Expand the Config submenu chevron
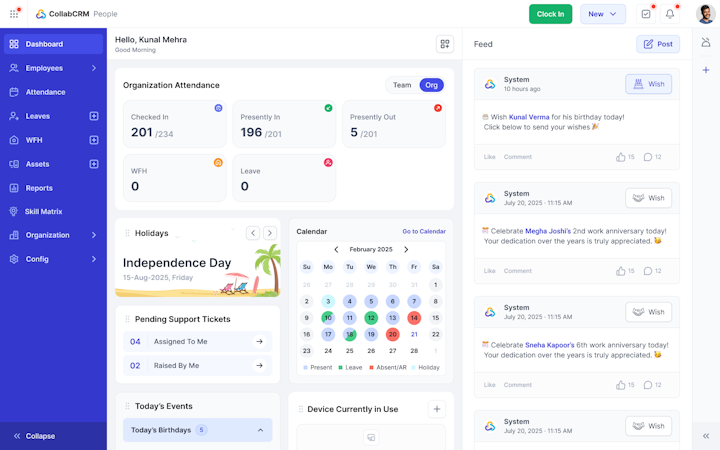Screen dimensions: 720x450 tap(94, 259)
